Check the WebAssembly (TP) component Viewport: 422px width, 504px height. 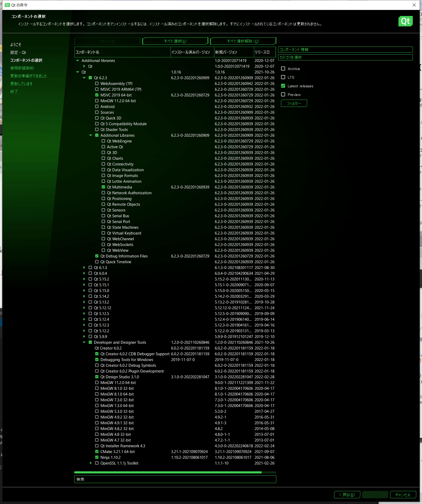click(97, 83)
